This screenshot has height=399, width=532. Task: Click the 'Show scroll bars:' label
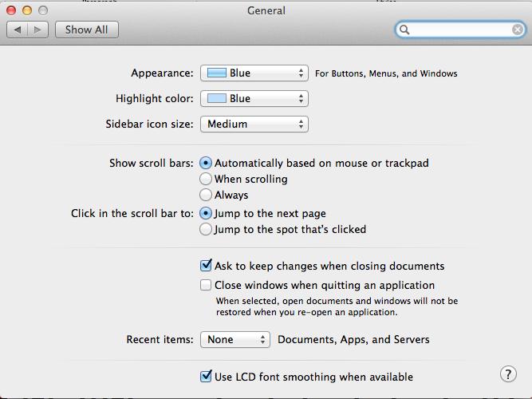point(152,163)
